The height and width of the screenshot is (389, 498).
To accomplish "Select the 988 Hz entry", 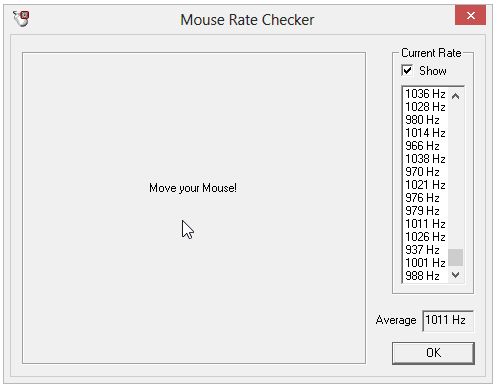I will (425, 276).
